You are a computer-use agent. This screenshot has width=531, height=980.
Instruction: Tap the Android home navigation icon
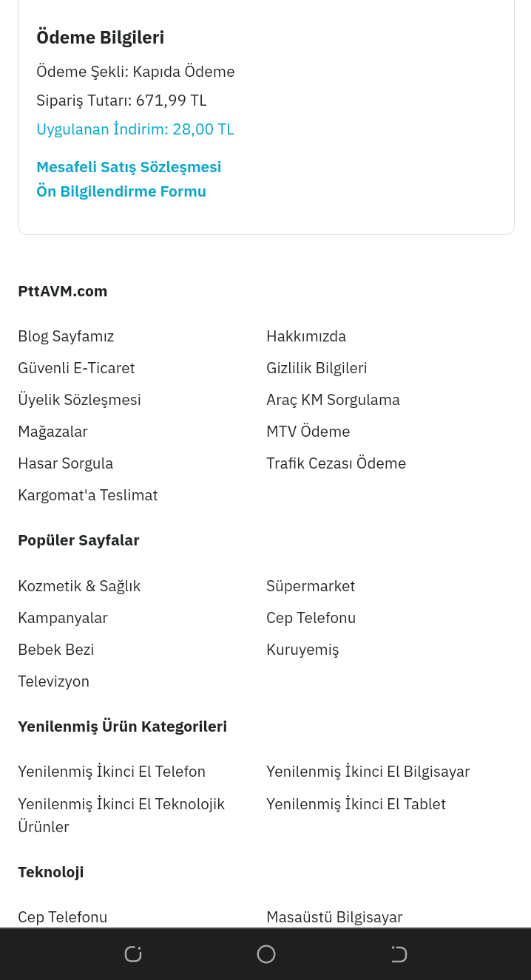click(x=266, y=954)
